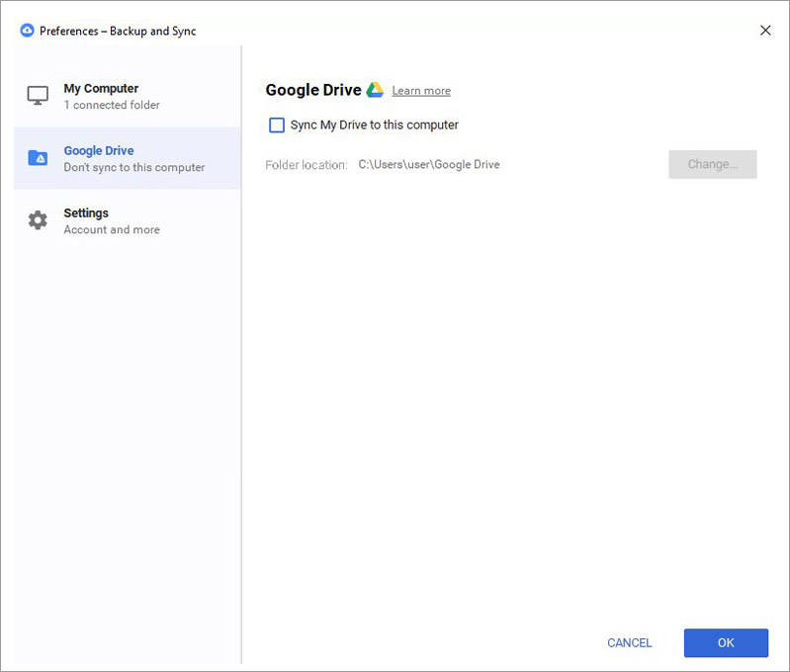
Task: Click the Backup and Sync cloud icon
Action: click(28, 31)
